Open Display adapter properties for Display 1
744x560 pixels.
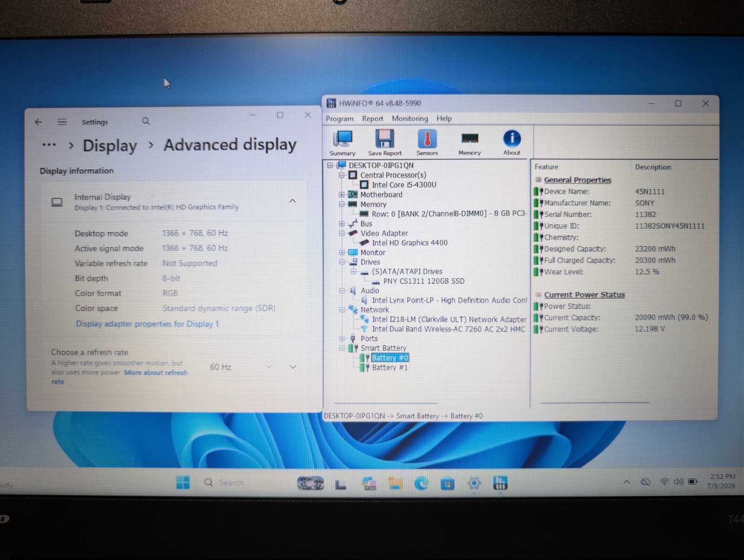click(x=147, y=324)
